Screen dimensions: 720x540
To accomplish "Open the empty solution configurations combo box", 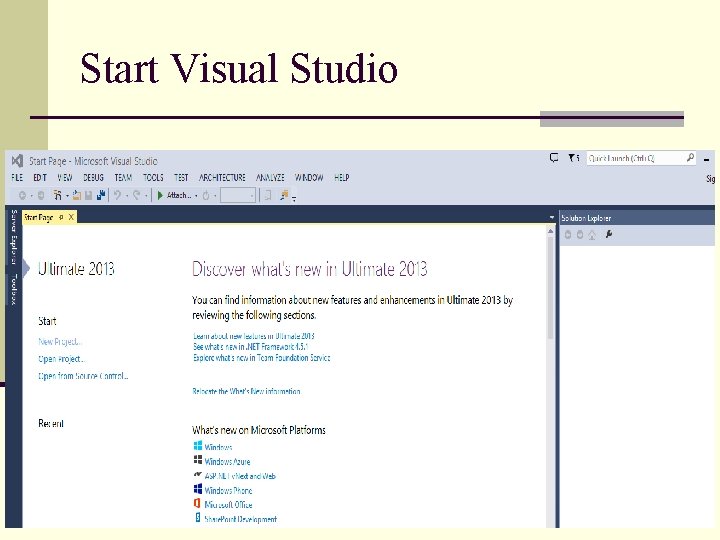I will 238,196.
